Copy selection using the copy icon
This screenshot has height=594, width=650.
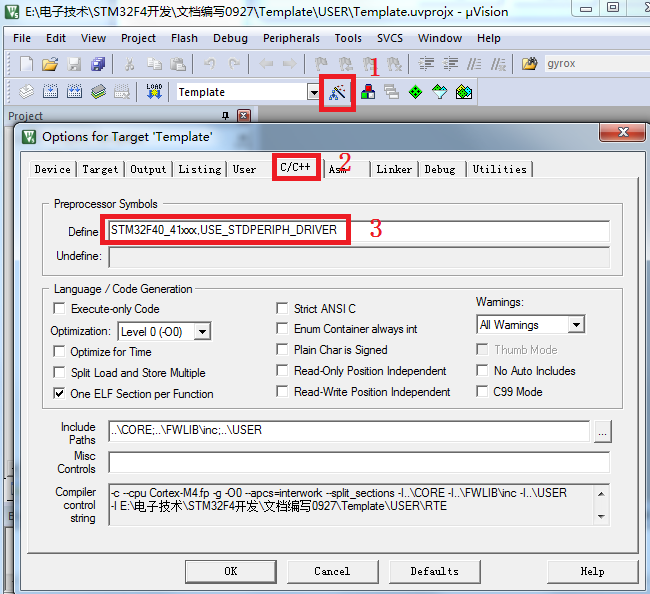click(154, 63)
